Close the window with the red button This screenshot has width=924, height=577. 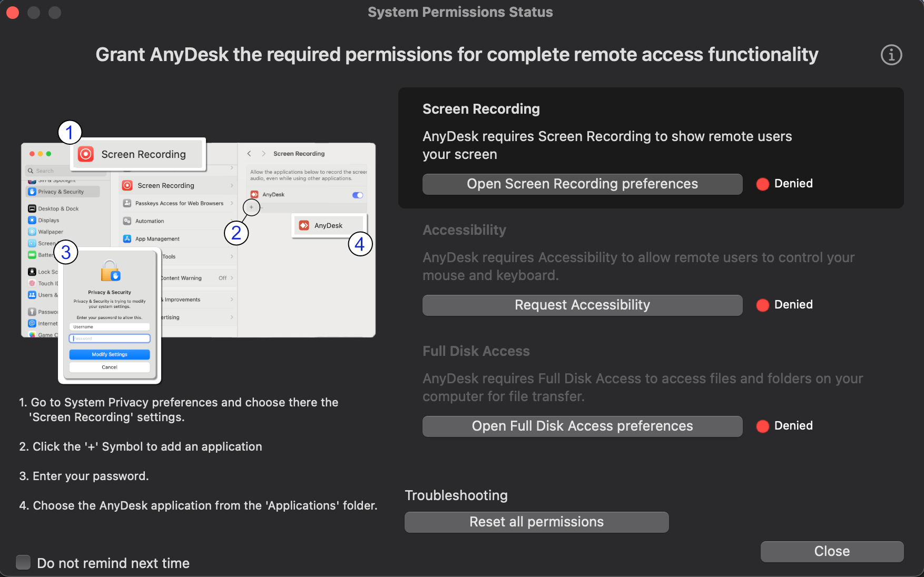(x=13, y=12)
